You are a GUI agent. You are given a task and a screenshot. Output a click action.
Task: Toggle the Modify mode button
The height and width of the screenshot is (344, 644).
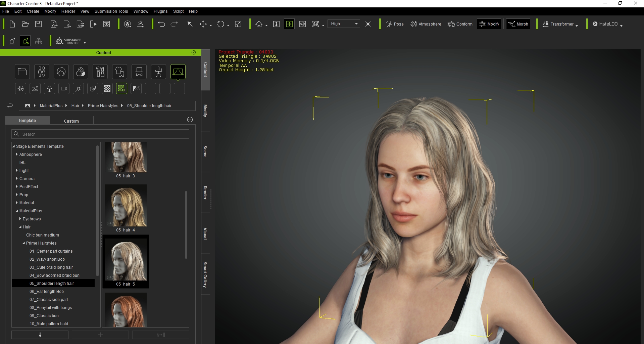489,24
